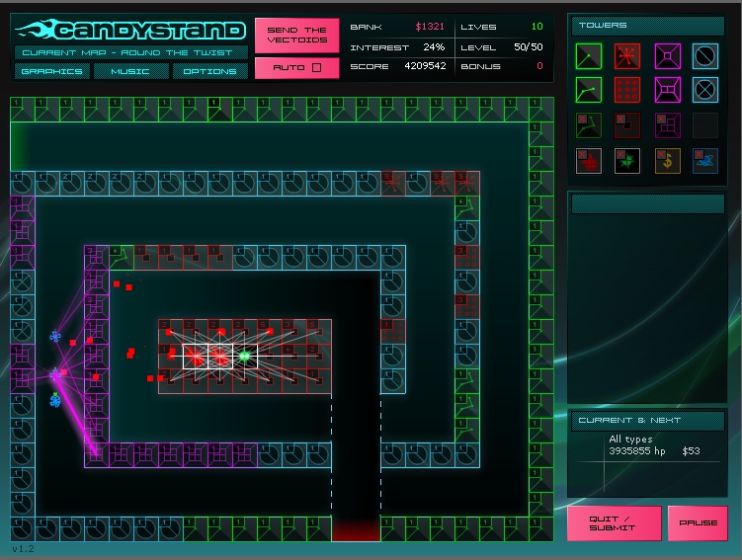Click the 'All types' wave label
The width and height of the screenshot is (742, 560).
point(630,439)
